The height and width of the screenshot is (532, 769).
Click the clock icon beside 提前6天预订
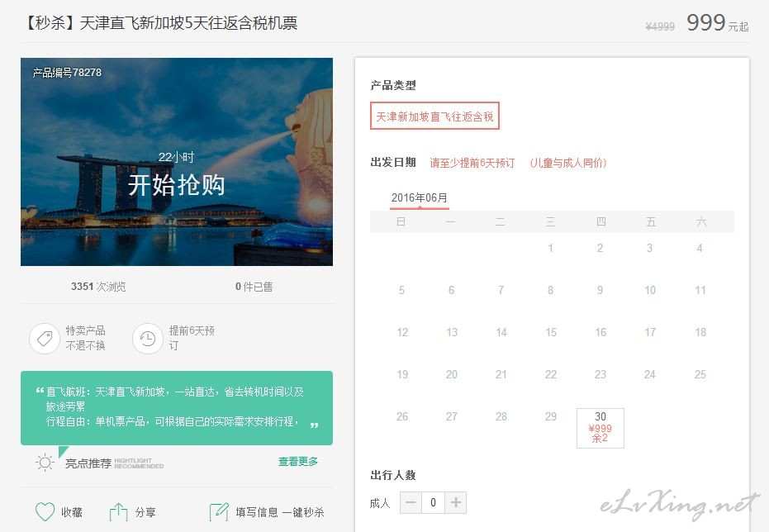tap(148, 339)
